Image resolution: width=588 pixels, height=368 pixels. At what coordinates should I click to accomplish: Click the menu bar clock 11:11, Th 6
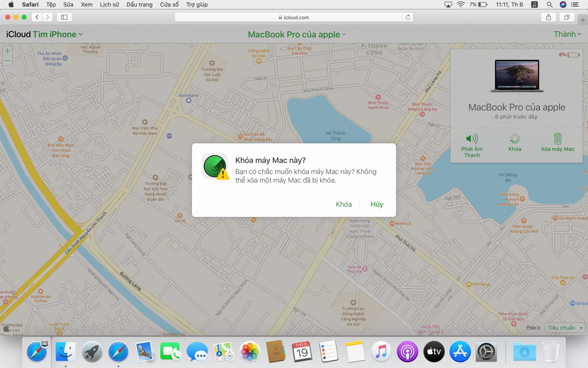[x=509, y=4]
